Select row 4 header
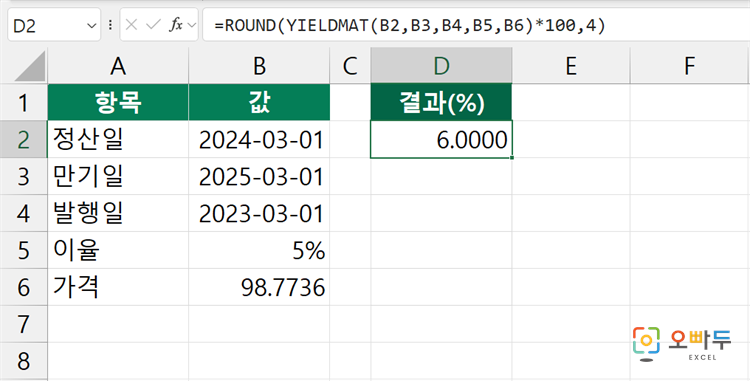 pos(23,213)
